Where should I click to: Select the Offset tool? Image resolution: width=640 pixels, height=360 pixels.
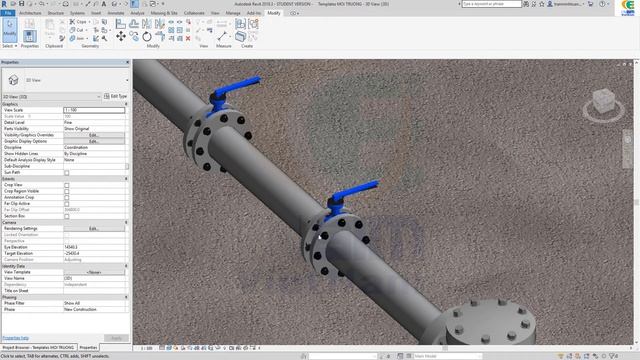point(134,24)
